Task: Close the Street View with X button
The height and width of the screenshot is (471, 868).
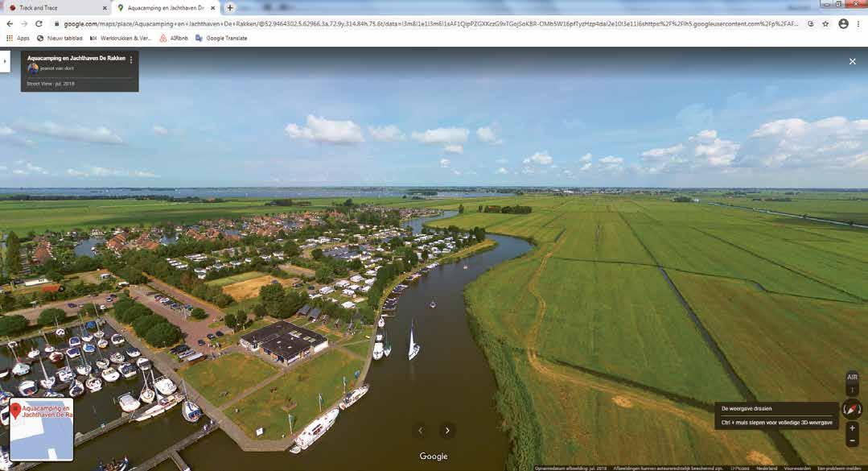Action: coord(853,61)
